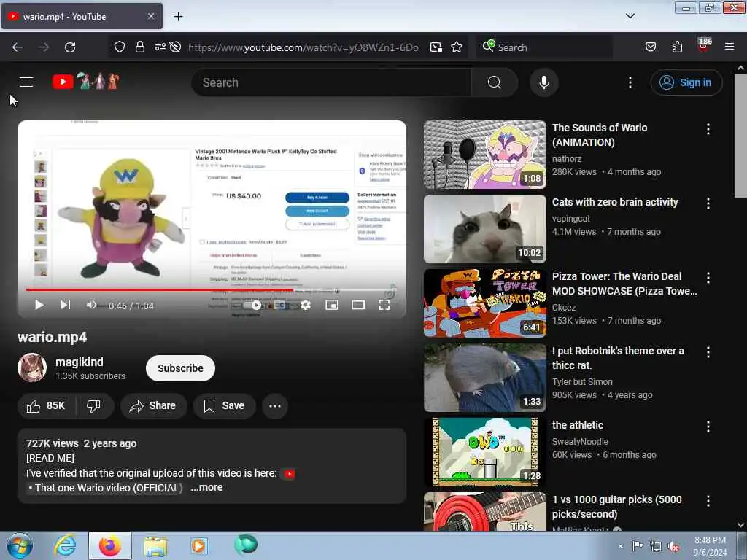The image size is (747, 560).
Task: Reload the current page
Action: (x=70, y=47)
